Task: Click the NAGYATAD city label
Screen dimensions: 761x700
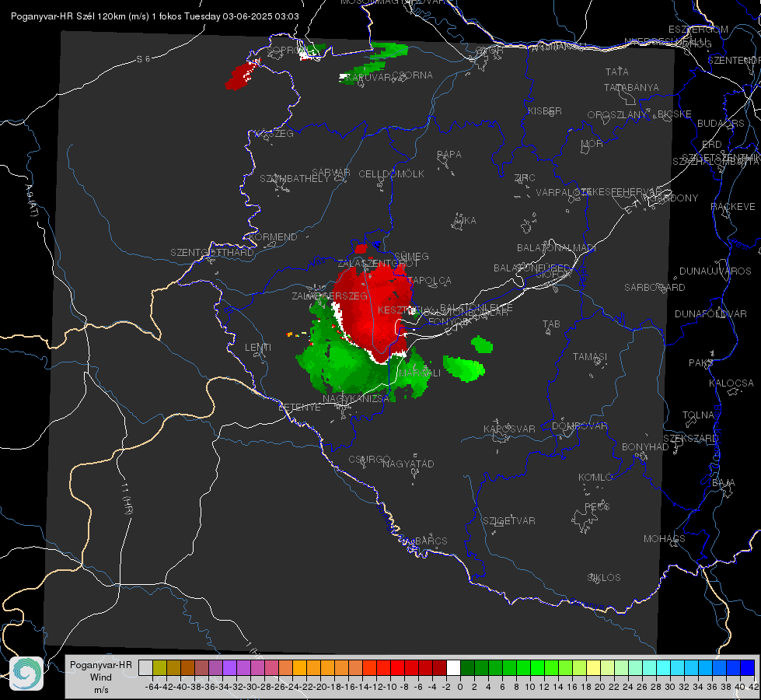Action: [408, 464]
